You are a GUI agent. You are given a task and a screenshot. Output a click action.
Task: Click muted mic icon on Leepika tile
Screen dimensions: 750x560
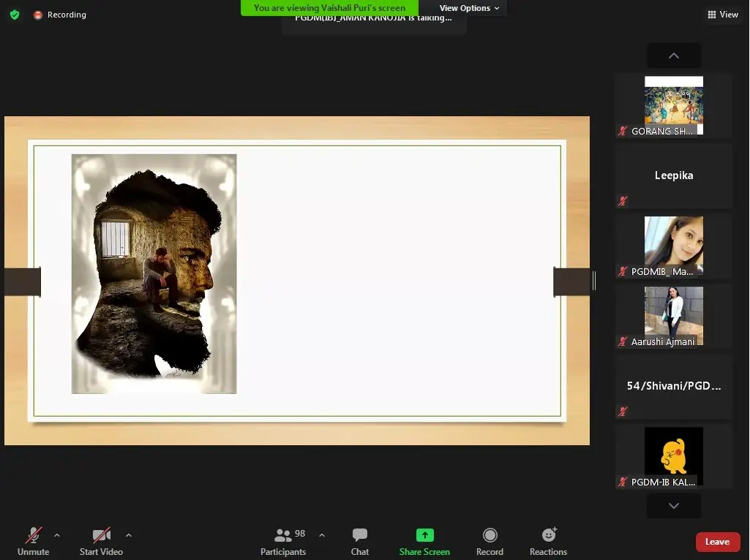click(x=622, y=201)
